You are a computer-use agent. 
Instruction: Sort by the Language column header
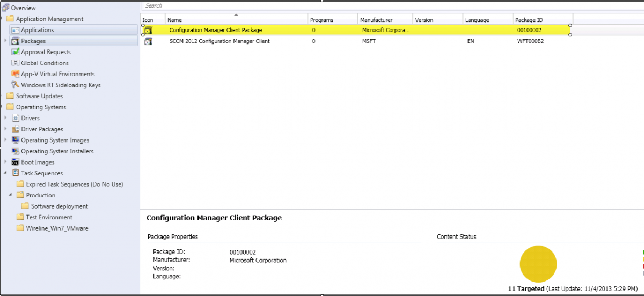[x=488, y=20]
